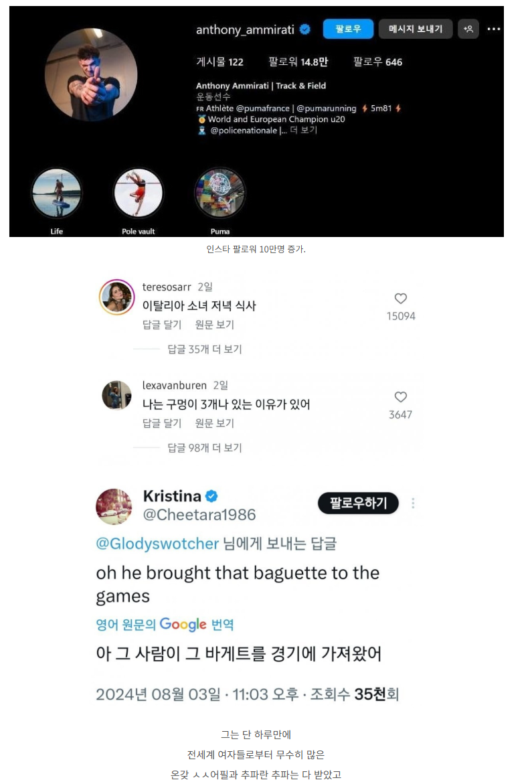Image resolution: width=532 pixels, height=784 pixels.
Task: Open the Pole vault story highlight
Action: point(139,193)
